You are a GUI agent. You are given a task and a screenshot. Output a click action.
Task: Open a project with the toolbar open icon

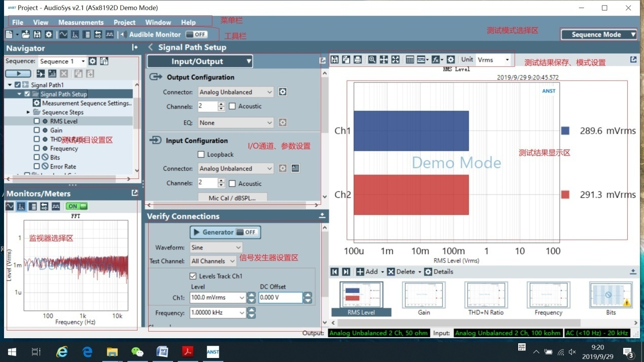[25, 34]
